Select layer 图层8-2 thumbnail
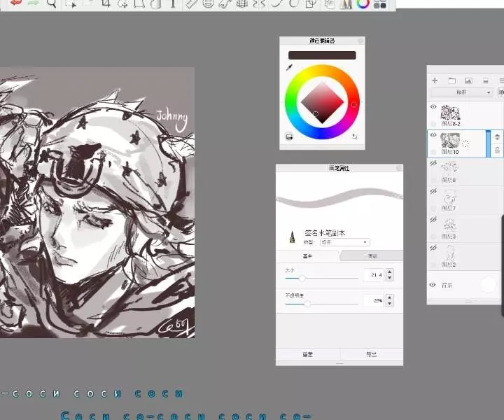504x420 pixels. tap(450, 113)
